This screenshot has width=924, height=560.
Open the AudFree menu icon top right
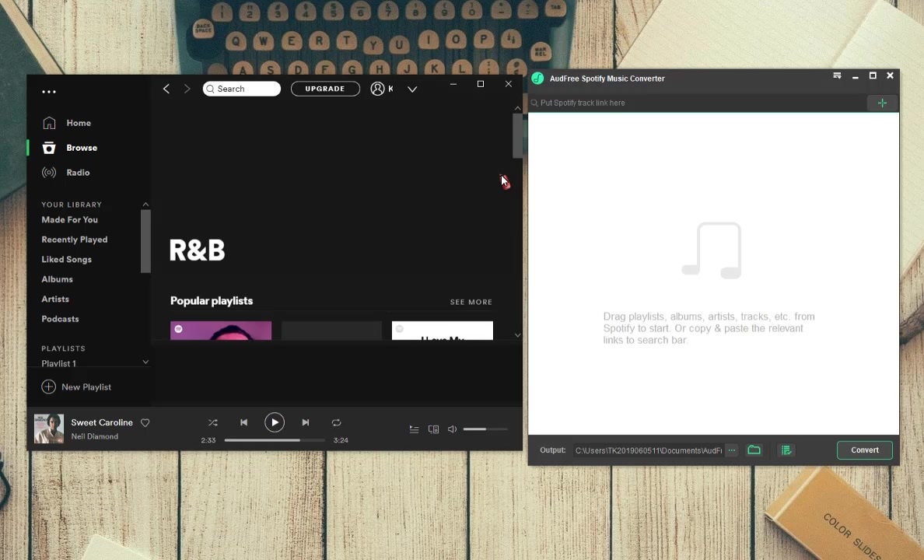point(837,75)
